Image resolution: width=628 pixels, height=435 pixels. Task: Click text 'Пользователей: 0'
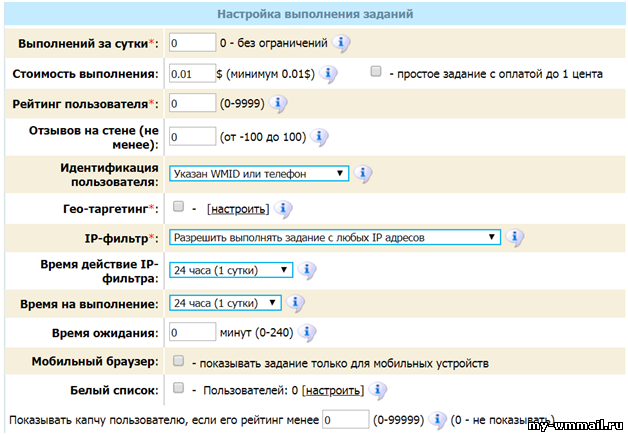tap(251, 391)
